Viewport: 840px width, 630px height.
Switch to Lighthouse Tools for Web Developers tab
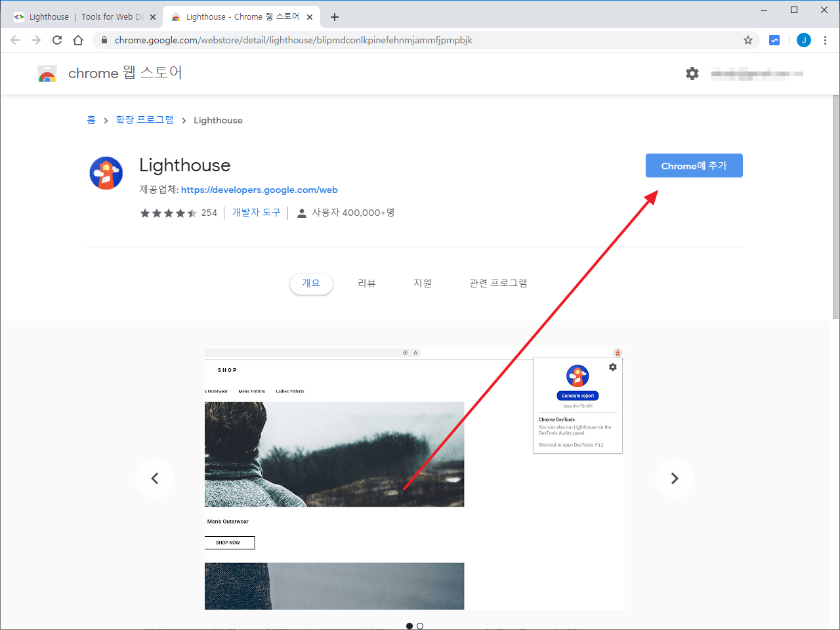pos(85,17)
